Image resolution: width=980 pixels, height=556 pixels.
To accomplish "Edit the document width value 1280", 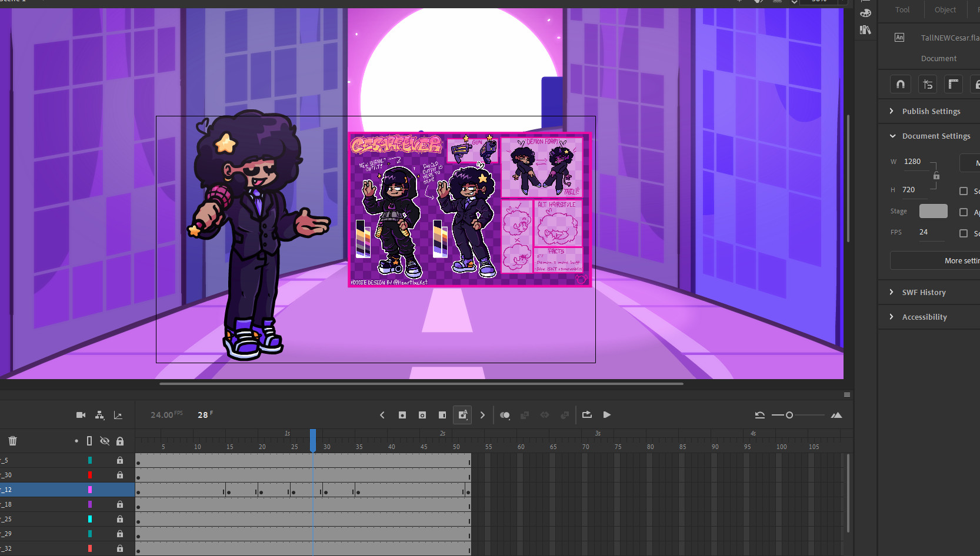I will (913, 161).
